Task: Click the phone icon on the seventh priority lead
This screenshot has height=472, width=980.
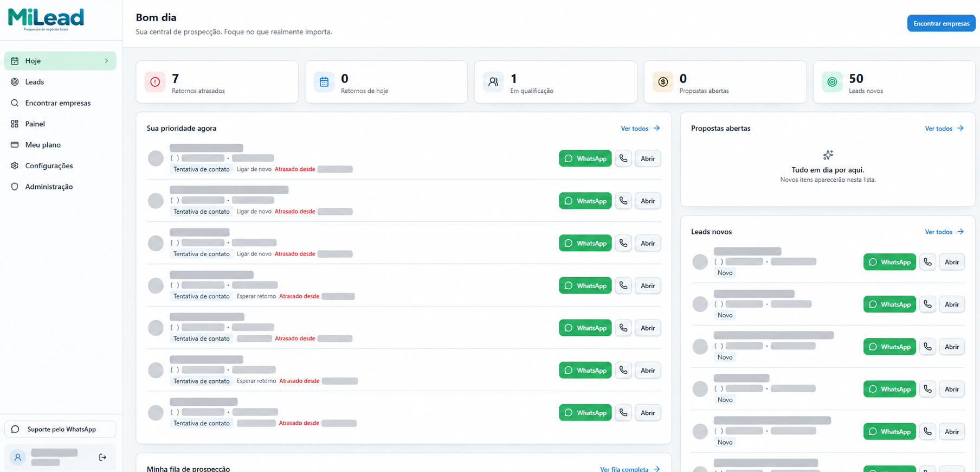Action: (x=623, y=413)
